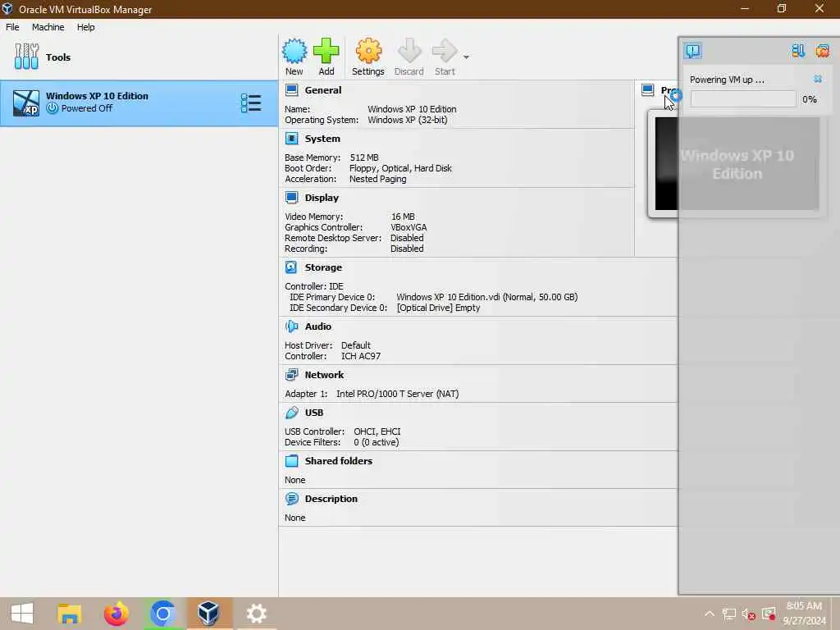This screenshot has height=630, width=840.
Task: Open the Shared folders section header link
Action: click(x=339, y=461)
